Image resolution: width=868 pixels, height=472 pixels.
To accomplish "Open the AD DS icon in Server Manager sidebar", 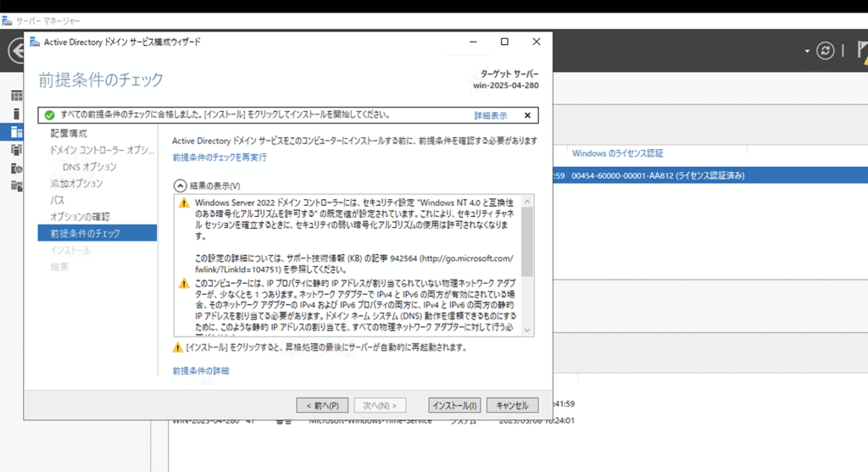I will pos(17,149).
